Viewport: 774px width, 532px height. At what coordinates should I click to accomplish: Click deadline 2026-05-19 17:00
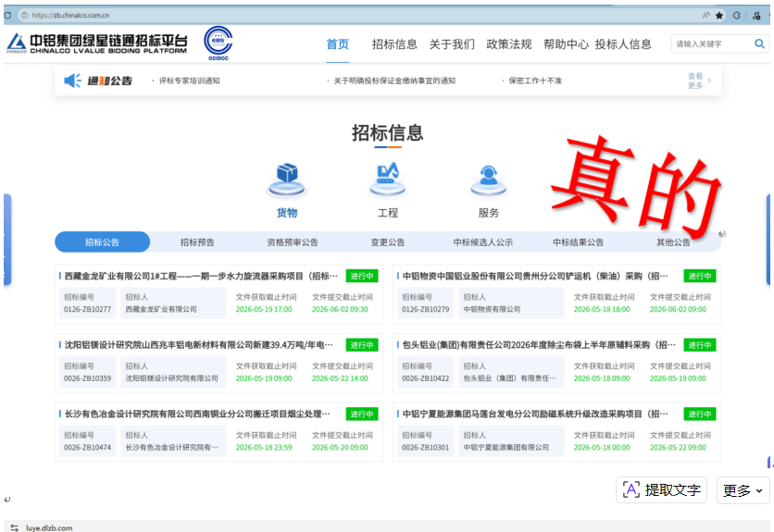[x=264, y=309]
